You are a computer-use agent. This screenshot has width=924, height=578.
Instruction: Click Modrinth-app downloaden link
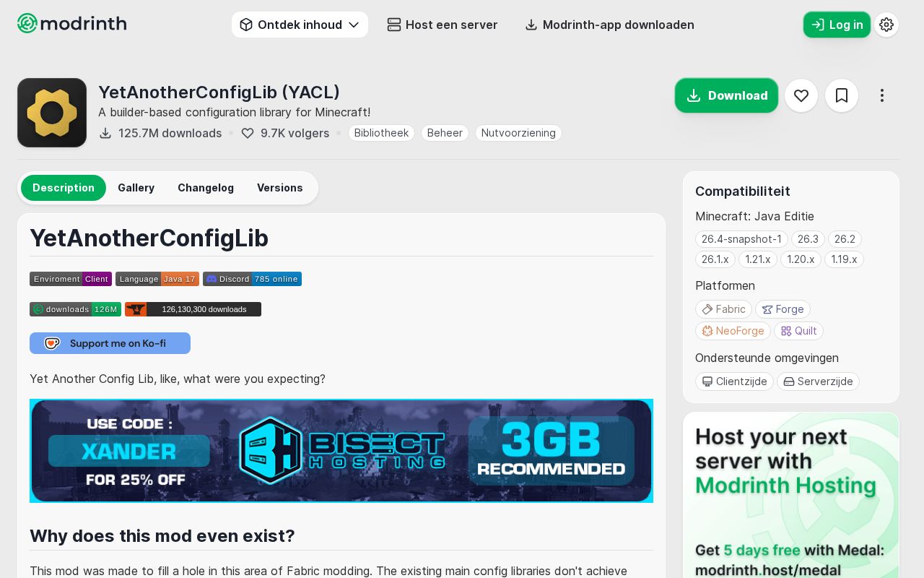coord(610,25)
